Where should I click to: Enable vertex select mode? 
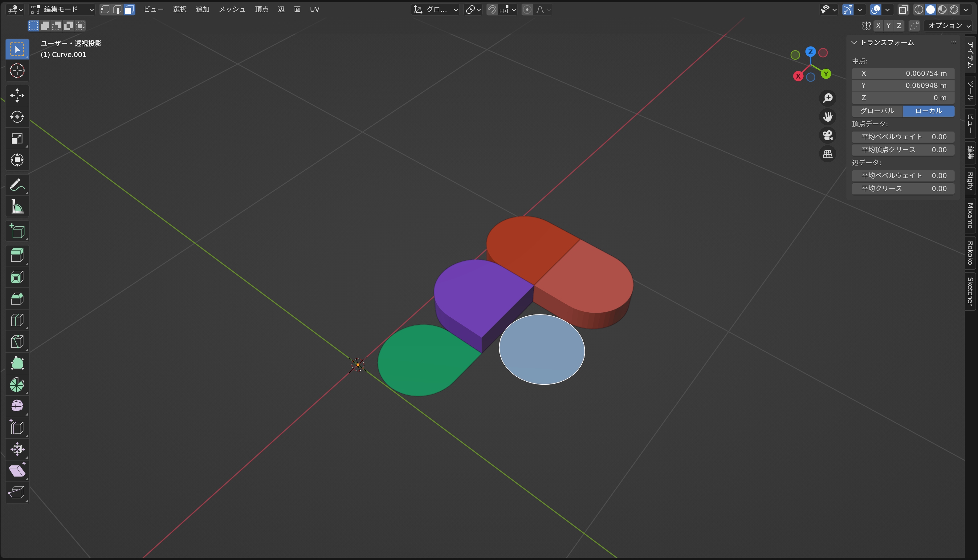click(105, 9)
